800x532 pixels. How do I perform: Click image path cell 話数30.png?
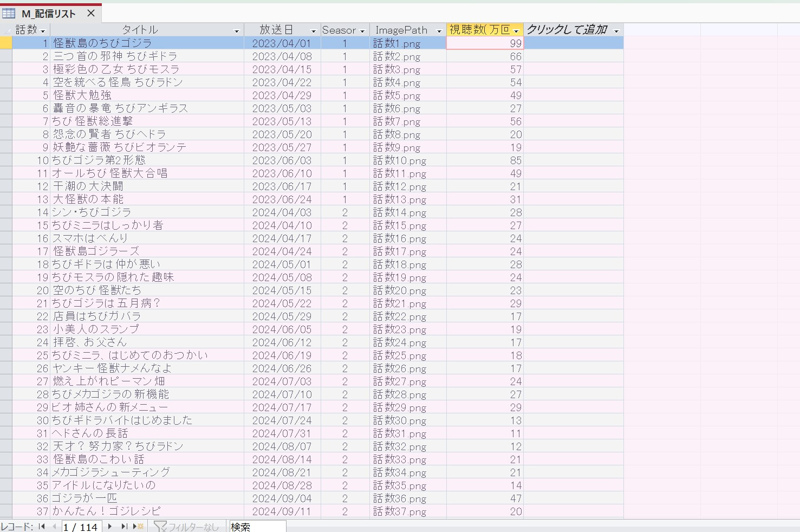[x=408, y=420]
